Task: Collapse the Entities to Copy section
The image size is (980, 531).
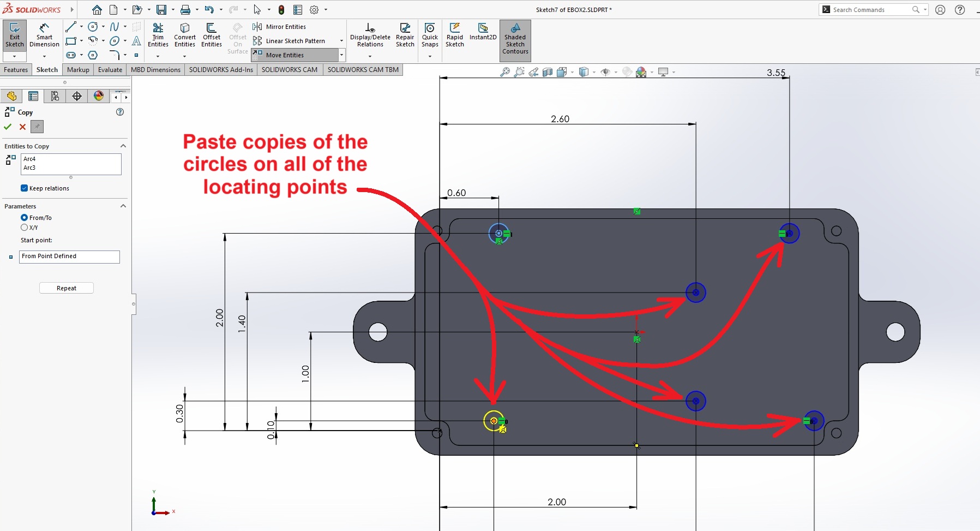Action: [123, 146]
